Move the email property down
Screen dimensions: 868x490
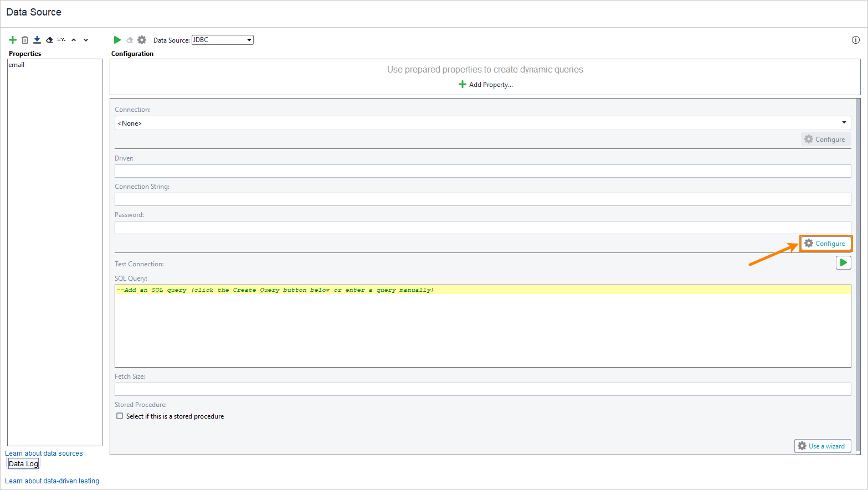tap(86, 39)
